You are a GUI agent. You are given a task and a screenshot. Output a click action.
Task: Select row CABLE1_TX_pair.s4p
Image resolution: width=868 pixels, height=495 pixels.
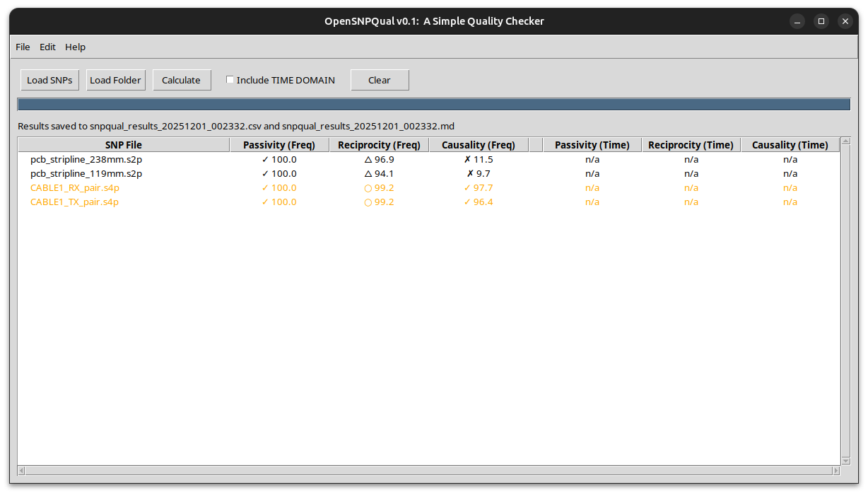coord(429,202)
